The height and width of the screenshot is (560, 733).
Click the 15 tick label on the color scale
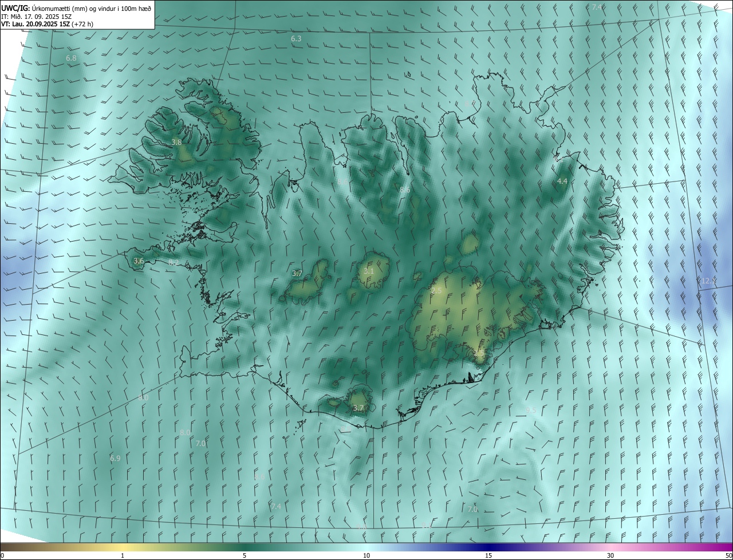coord(488,555)
